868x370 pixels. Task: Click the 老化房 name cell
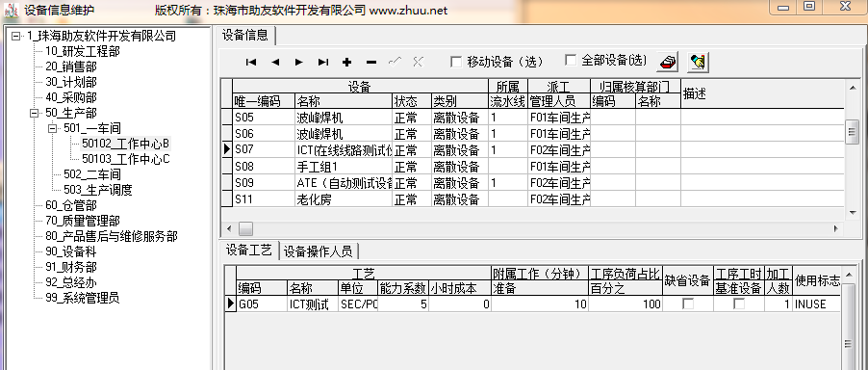click(x=344, y=198)
